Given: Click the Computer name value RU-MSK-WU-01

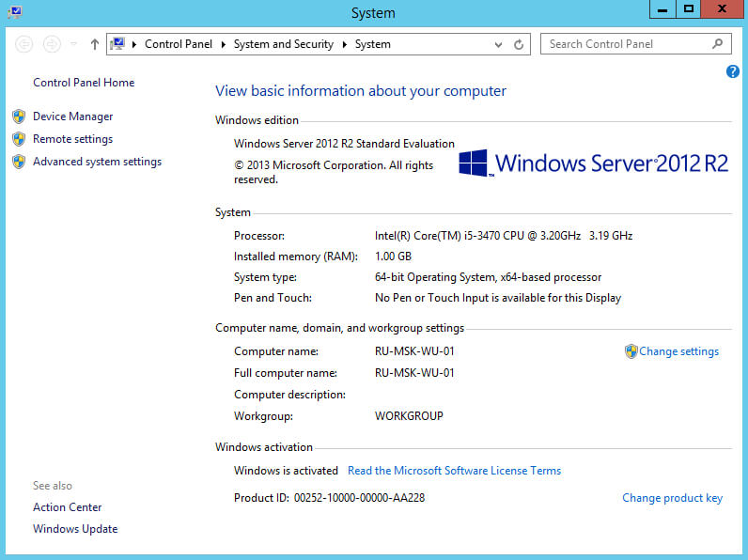Looking at the screenshot, I should pos(414,351).
